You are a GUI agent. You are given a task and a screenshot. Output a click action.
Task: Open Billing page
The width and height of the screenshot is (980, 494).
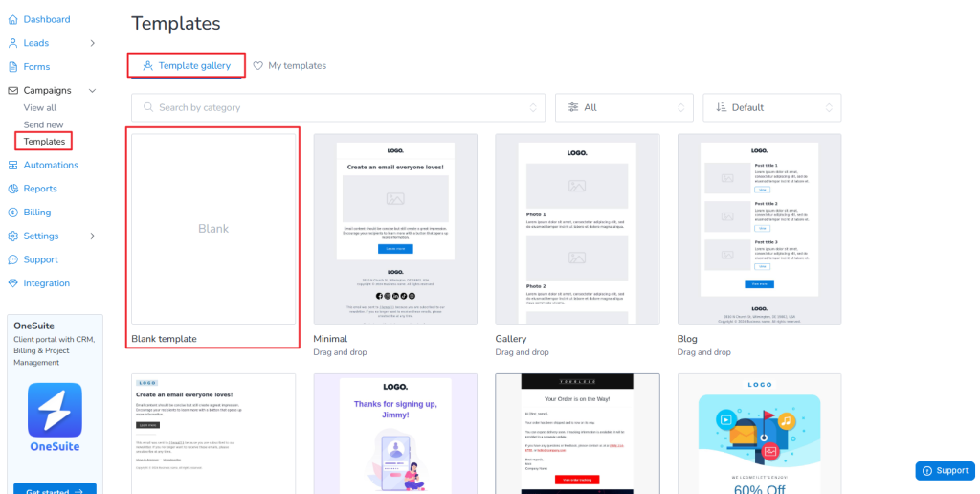pos(37,213)
